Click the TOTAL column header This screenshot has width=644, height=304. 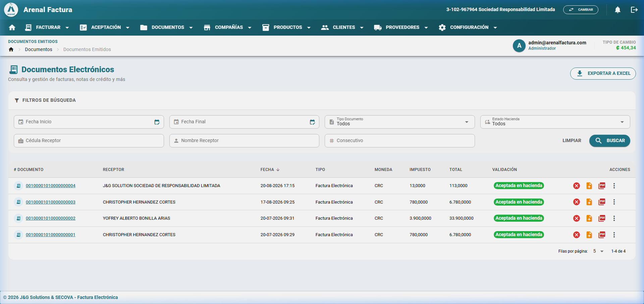pos(455,170)
